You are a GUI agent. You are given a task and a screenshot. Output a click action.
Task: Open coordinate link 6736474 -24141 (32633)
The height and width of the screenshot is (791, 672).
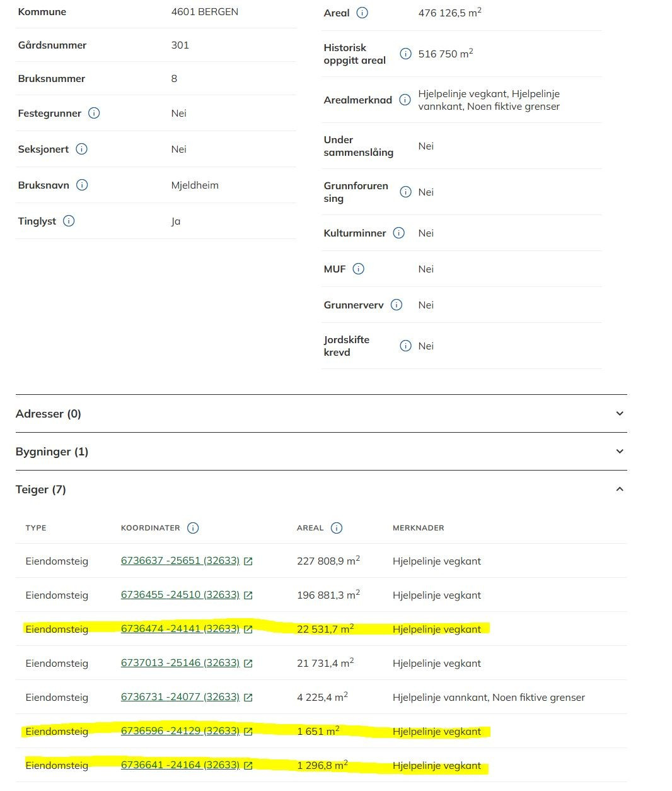point(180,629)
